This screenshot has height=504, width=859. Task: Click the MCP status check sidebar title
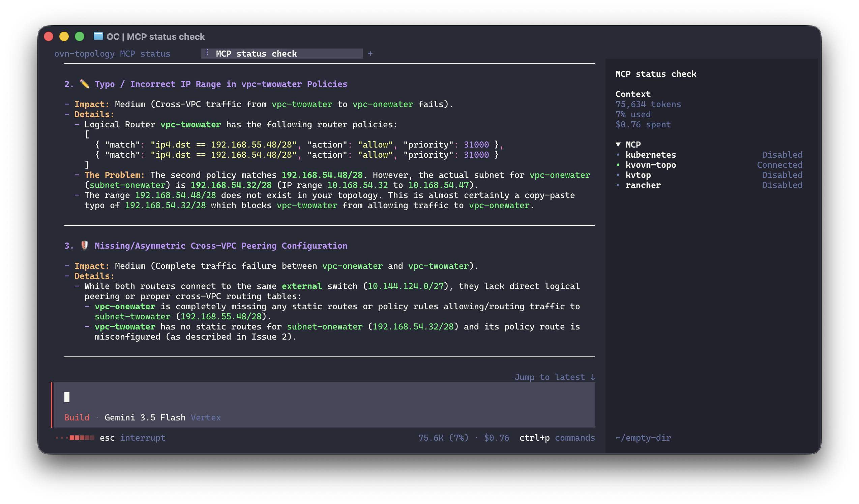pos(655,74)
